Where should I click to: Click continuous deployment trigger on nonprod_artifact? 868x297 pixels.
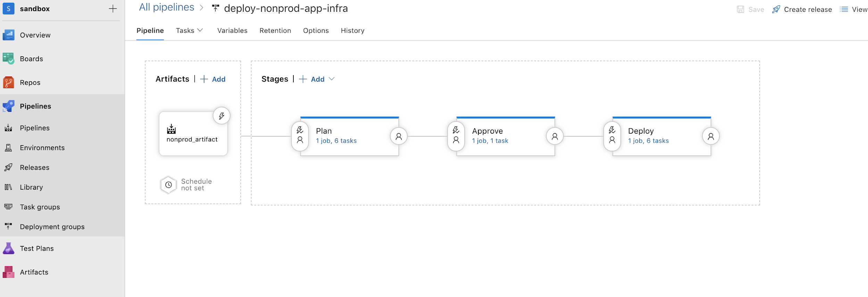point(222,116)
